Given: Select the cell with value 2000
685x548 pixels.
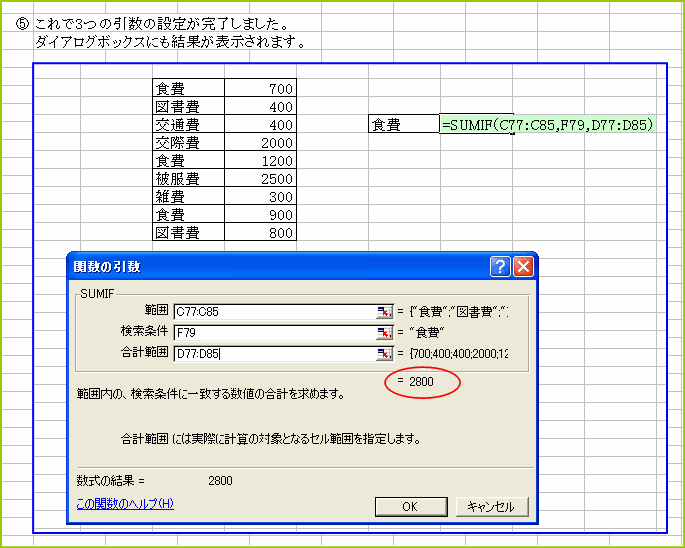Looking at the screenshot, I should pos(260,142).
